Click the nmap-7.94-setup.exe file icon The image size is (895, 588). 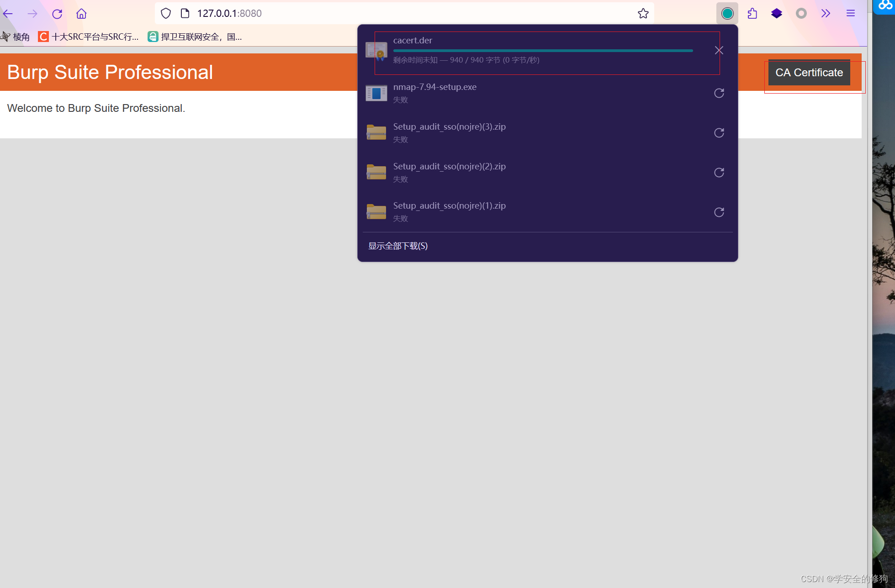point(376,93)
